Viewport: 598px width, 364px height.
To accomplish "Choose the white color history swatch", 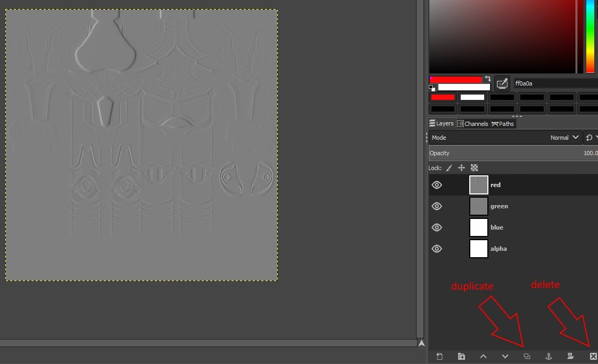I will [472, 97].
